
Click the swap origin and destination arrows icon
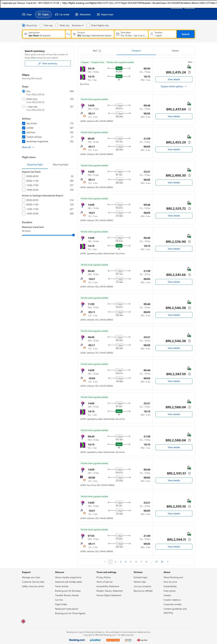68,34
